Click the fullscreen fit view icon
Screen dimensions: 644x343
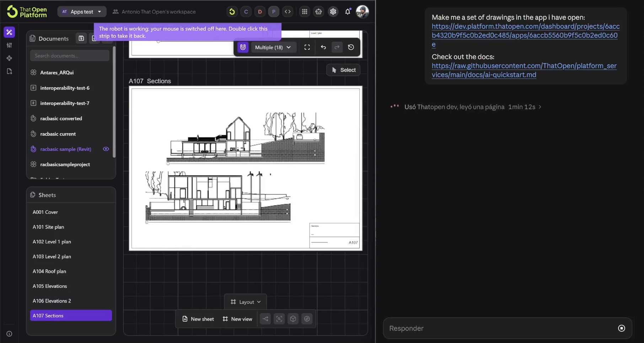point(307,47)
